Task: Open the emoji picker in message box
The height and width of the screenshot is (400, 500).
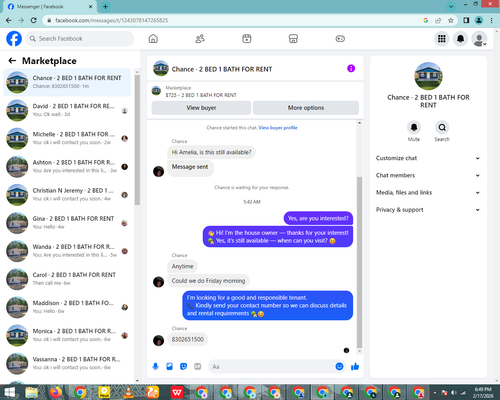Action: pos(339,367)
